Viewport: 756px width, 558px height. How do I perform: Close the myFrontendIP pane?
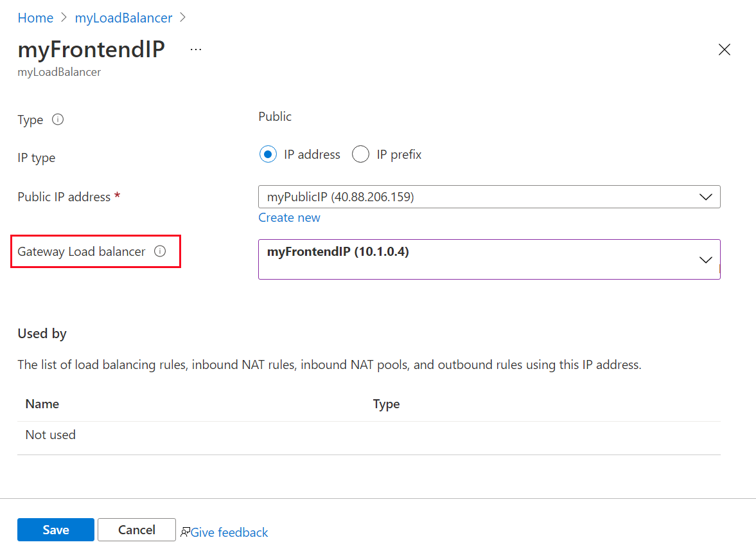click(x=725, y=50)
